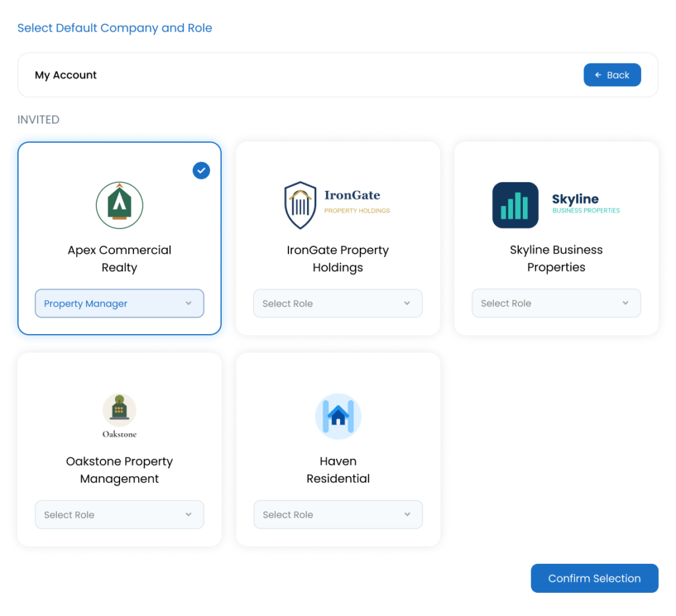
Task: Click the My Account heading
Action: [65, 75]
